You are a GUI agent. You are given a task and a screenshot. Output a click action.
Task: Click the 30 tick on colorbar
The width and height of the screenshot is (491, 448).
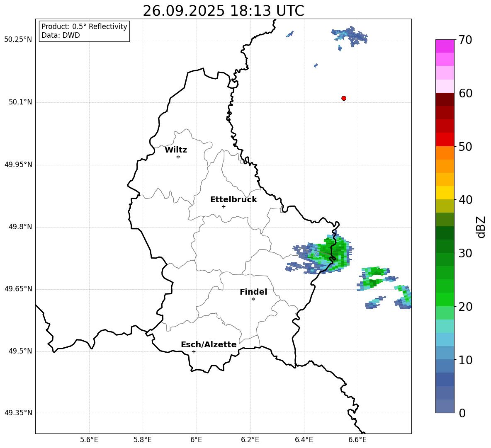(x=465, y=253)
